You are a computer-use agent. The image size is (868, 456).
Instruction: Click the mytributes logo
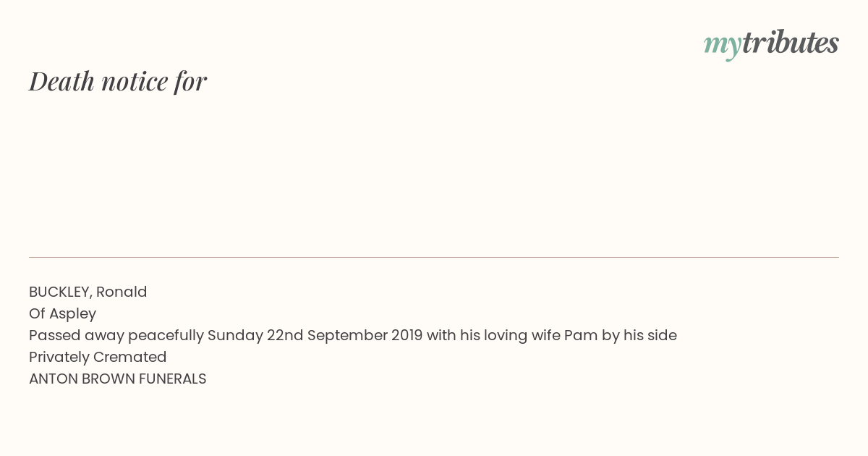click(x=771, y=43)
